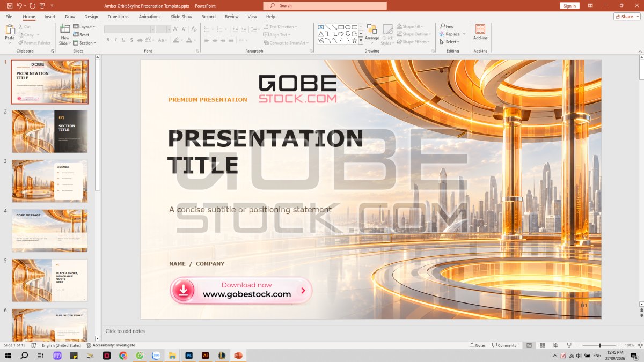Open the Format Painter tool
644x362 pixels.
(x=34, y=43)
